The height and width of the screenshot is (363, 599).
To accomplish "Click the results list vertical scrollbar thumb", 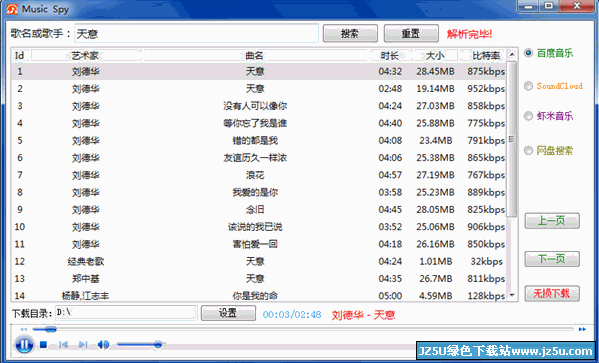I will coord(512,139).
